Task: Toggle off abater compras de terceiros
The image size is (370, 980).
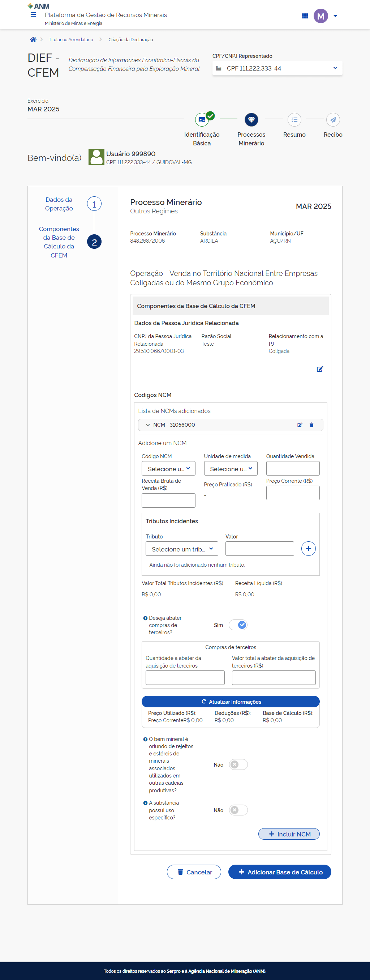Action: click(x=238, y=625)
